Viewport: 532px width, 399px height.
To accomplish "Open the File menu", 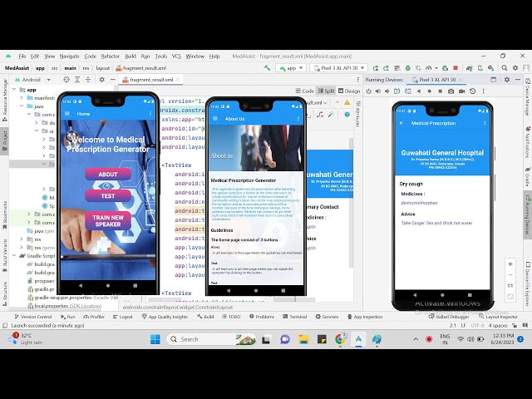I will (x=22, y=57).
